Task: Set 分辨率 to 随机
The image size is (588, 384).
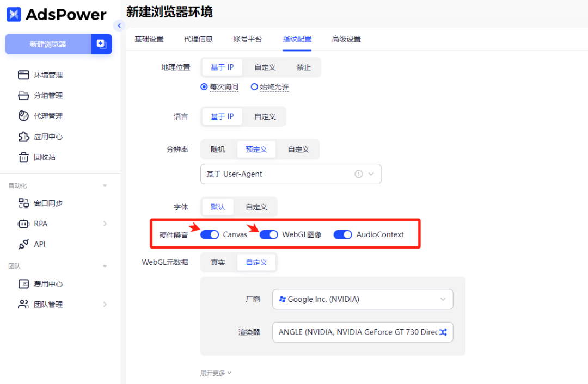Action: (218, 150)
